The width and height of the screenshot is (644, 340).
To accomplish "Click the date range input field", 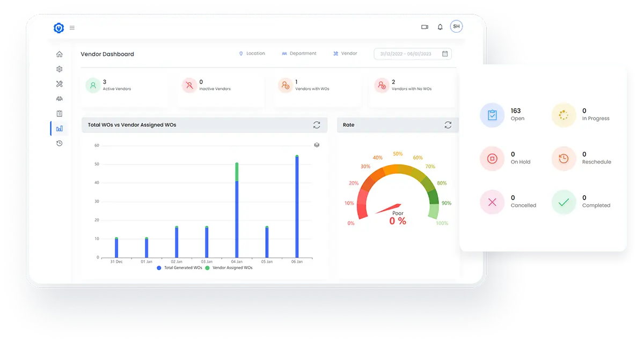I will tap(412, 54).
